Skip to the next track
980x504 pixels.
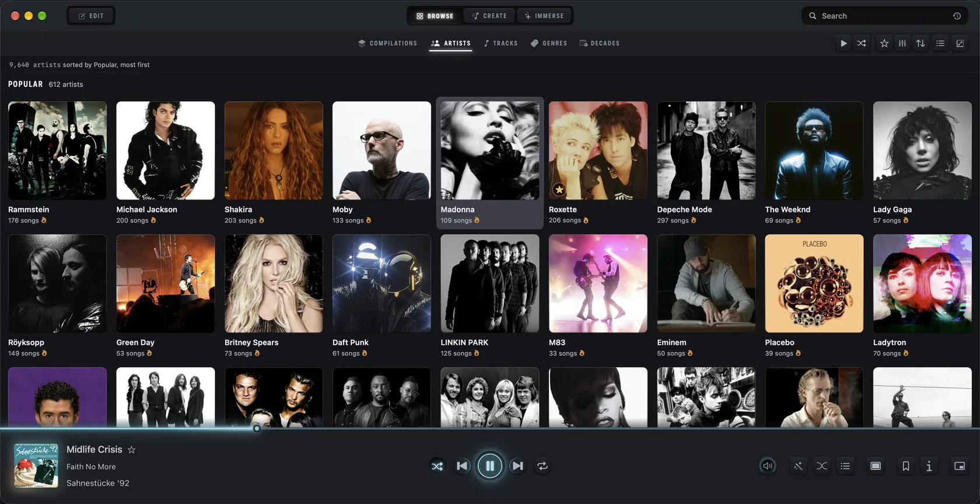point(517,466)
